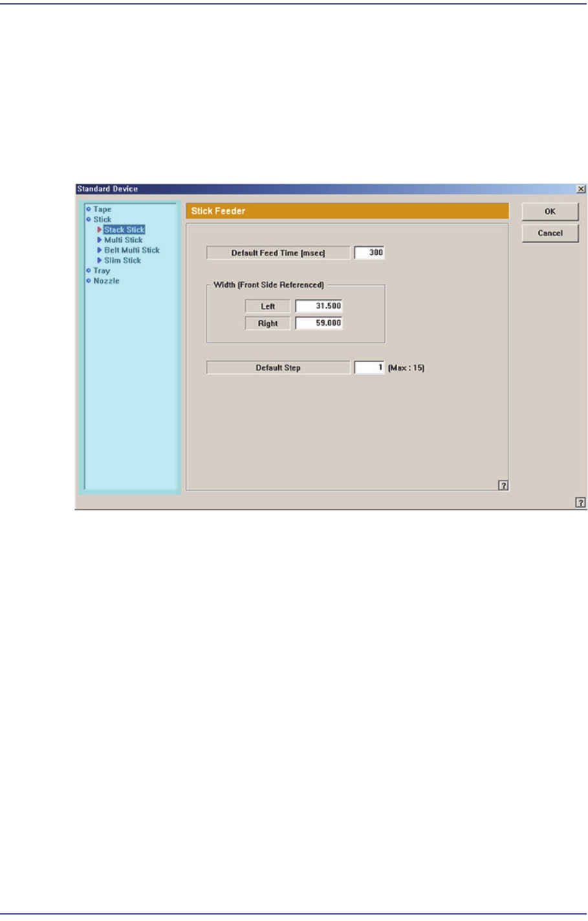Edit the Default Step field
This screenshot has height=921, width=588.
point(369,368)
